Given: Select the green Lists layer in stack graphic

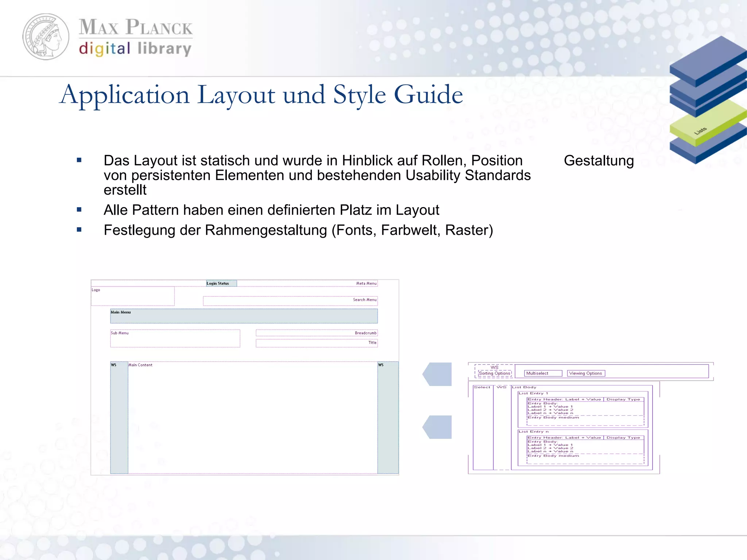Looking at the screenshot, I should 708,124.
